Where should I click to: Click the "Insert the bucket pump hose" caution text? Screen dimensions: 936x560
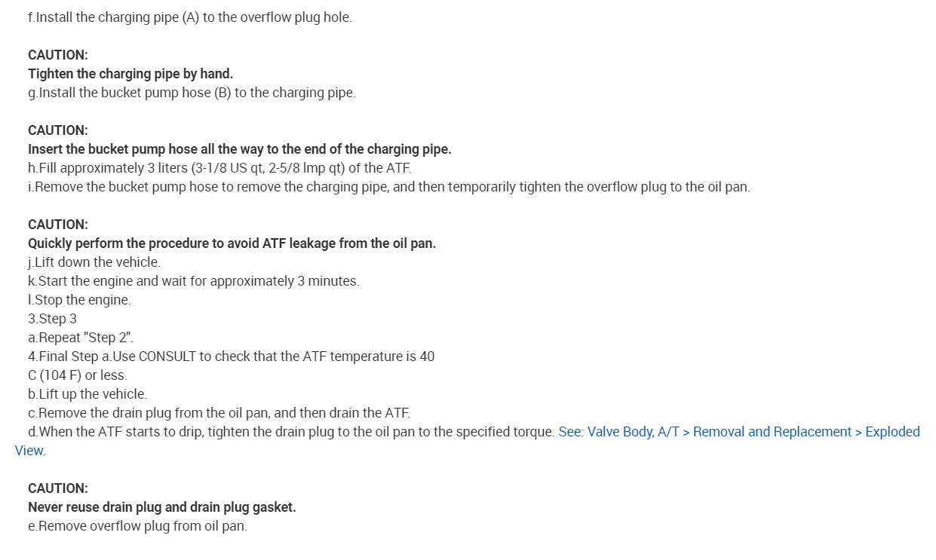pyautogui.click(x=239, y=149)
